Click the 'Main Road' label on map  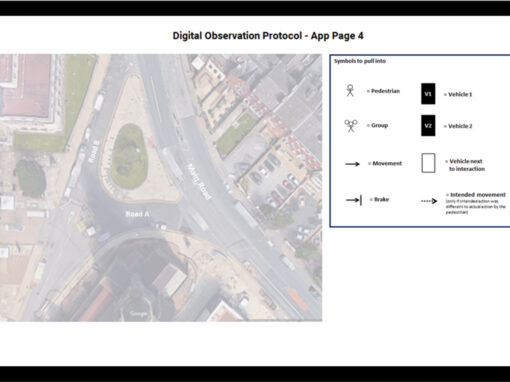pos(199,182)
